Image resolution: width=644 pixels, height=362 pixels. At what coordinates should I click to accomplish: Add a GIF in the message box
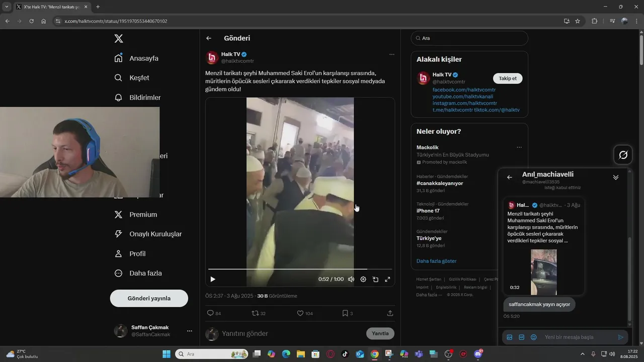[521, 337]
